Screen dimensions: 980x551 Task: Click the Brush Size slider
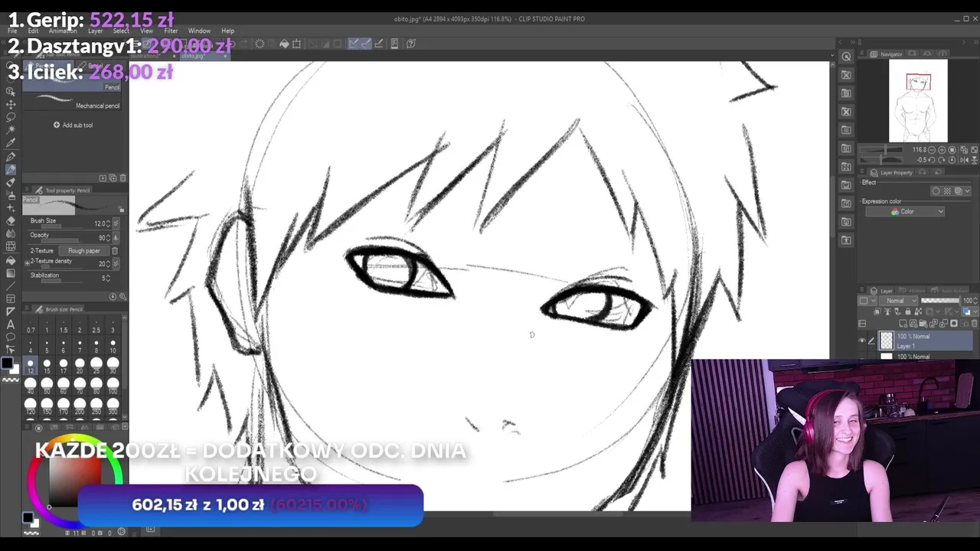(x=61, y=226)
